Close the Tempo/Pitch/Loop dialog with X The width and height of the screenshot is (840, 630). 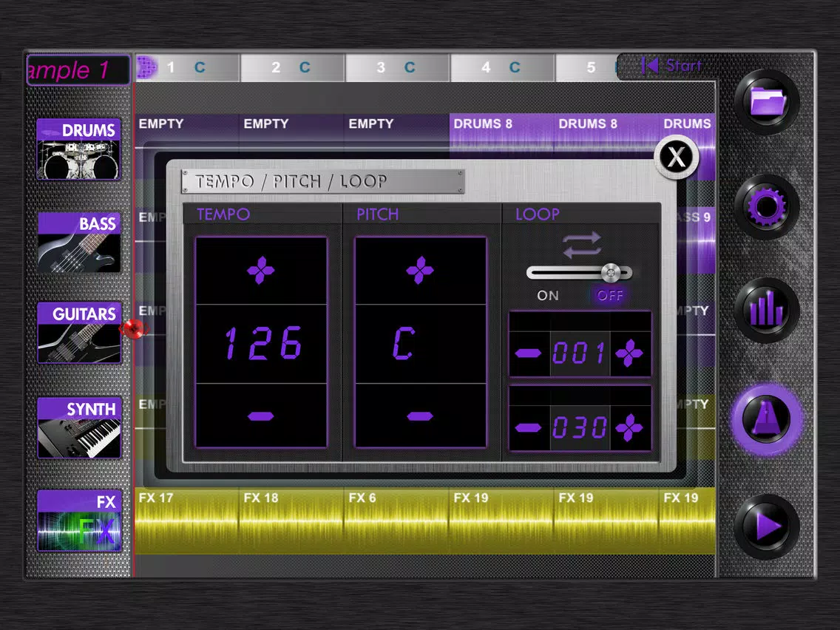[676, 157]
